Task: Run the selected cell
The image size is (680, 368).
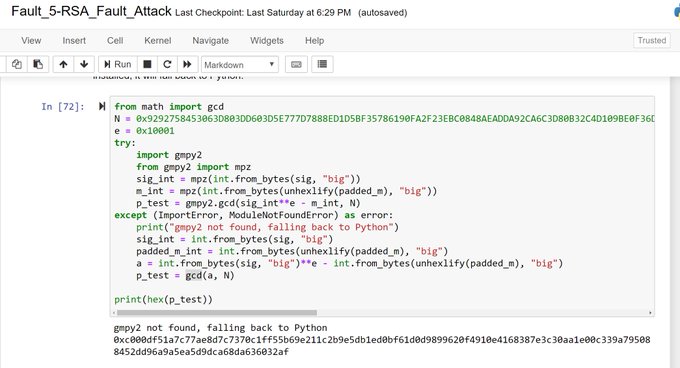Action: pyautogui.click(x=118, y=64)
